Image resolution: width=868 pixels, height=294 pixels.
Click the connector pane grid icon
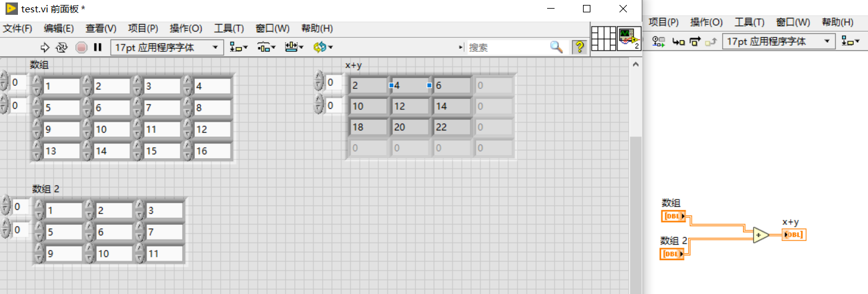[603, 39]
